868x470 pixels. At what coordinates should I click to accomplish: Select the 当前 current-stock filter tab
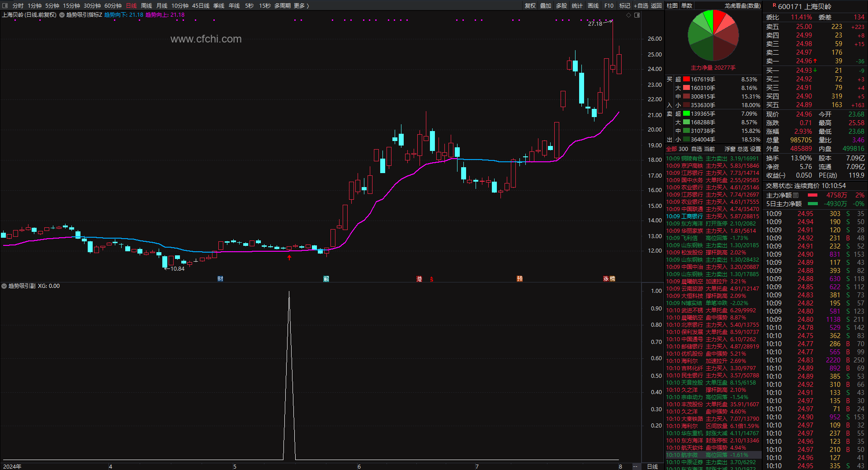709,149
